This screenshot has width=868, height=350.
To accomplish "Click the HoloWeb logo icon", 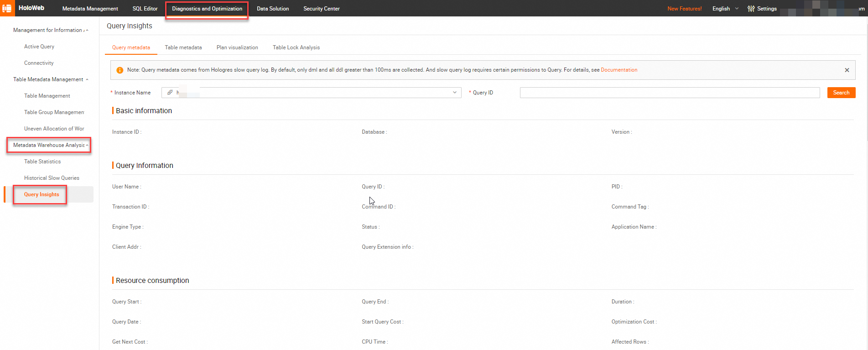I will tap(7, 8).
